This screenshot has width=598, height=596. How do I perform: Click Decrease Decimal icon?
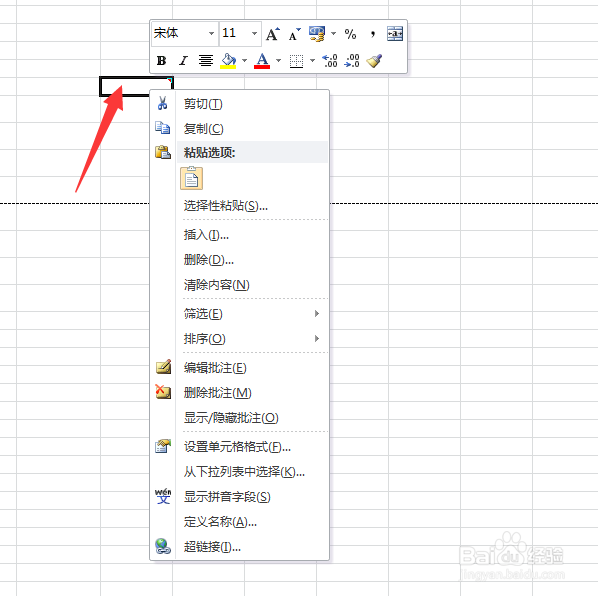[x=352, y=61]
